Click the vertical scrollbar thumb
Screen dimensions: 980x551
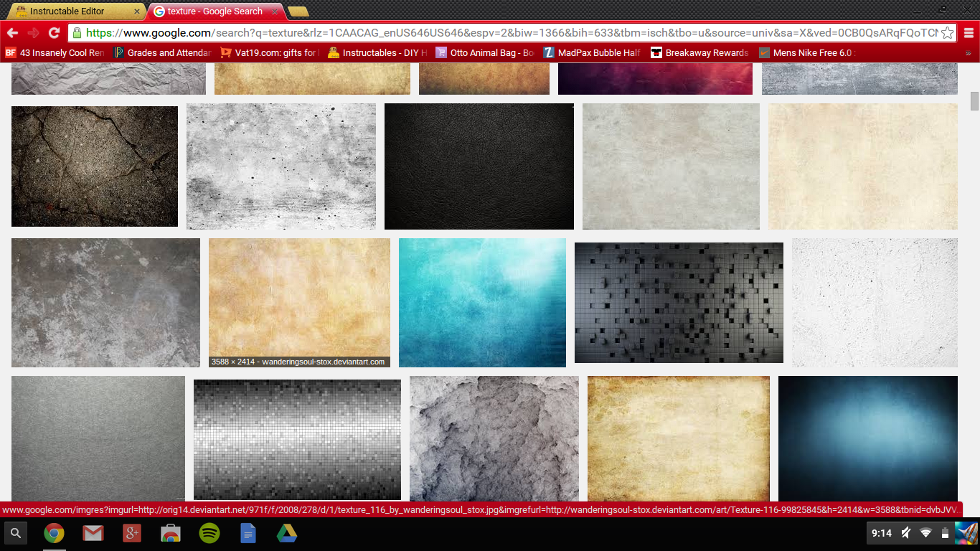[x=974, y=101]
